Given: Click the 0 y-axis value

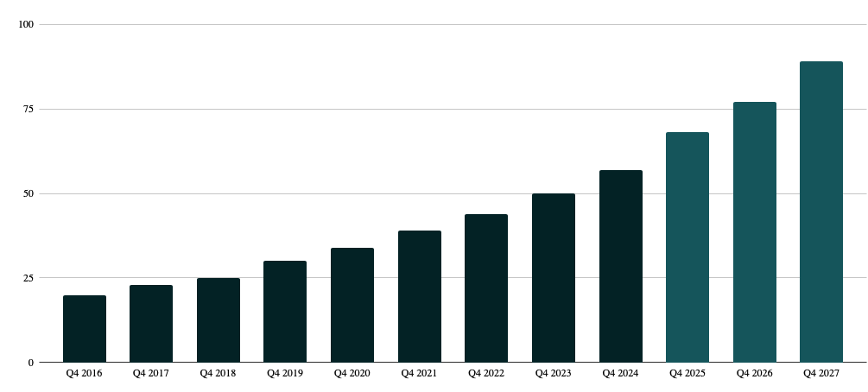Looking at the screenshot, I should tap(31, 363).
